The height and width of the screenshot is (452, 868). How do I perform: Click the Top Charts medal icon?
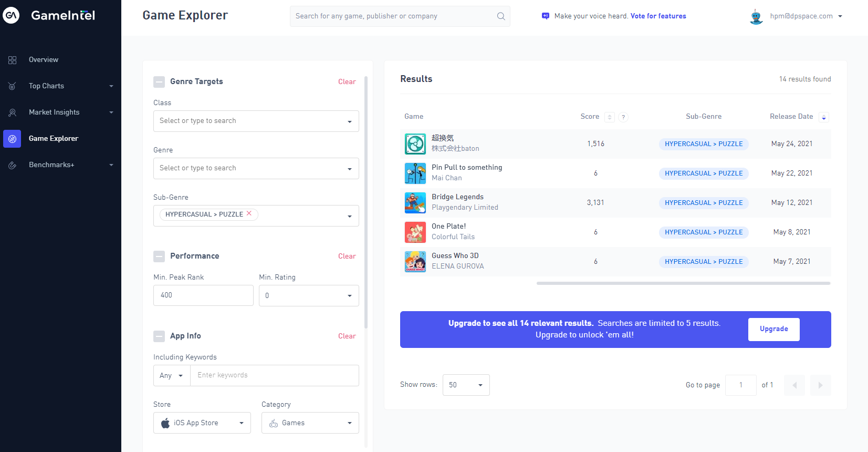(13, 86)
